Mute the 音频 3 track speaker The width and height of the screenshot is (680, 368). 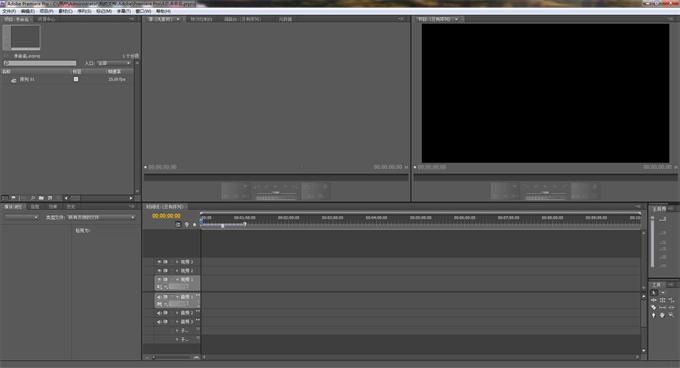[x=159, y=322]
